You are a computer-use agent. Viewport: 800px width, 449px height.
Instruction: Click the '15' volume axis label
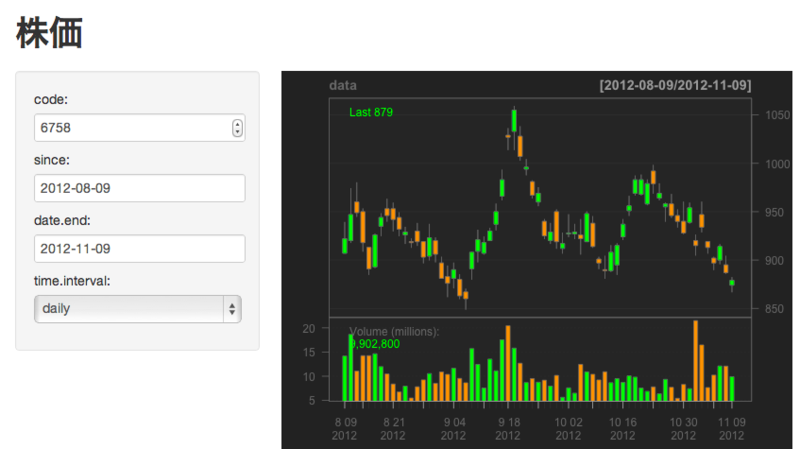[309, 353]
